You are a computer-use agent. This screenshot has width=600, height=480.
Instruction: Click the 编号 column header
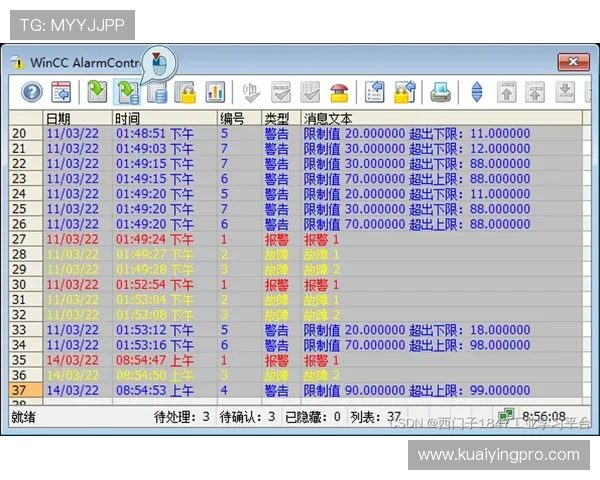point(240,118)
